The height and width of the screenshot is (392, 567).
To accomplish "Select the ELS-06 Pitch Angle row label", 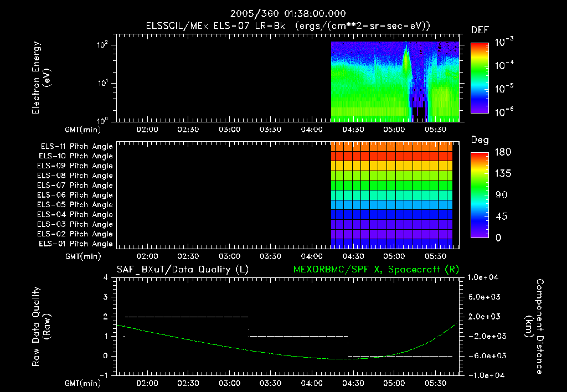I will 75,195.
